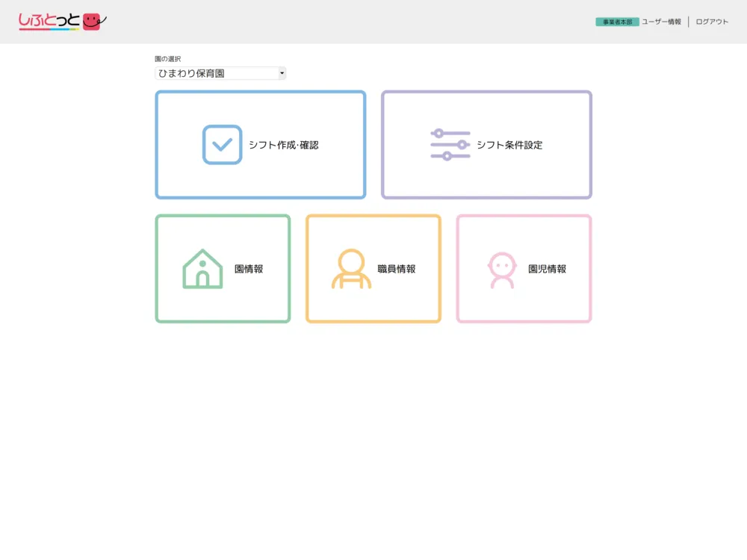Screen dimensions: 747x560
Task: Click the 園の選択 label
Action: pyautogui.click(x=167, y=59)
